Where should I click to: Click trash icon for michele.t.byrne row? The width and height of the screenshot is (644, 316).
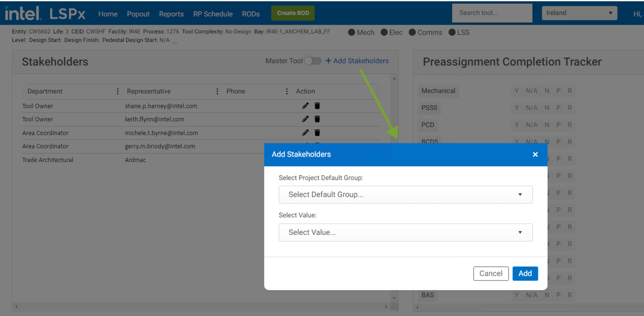[x=318, y=133]
